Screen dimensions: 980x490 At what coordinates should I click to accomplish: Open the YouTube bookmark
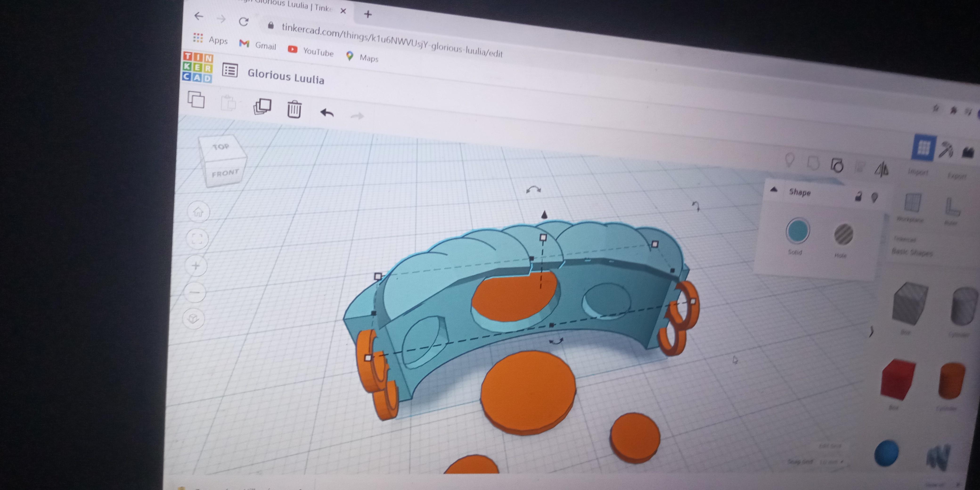[310, 51]
